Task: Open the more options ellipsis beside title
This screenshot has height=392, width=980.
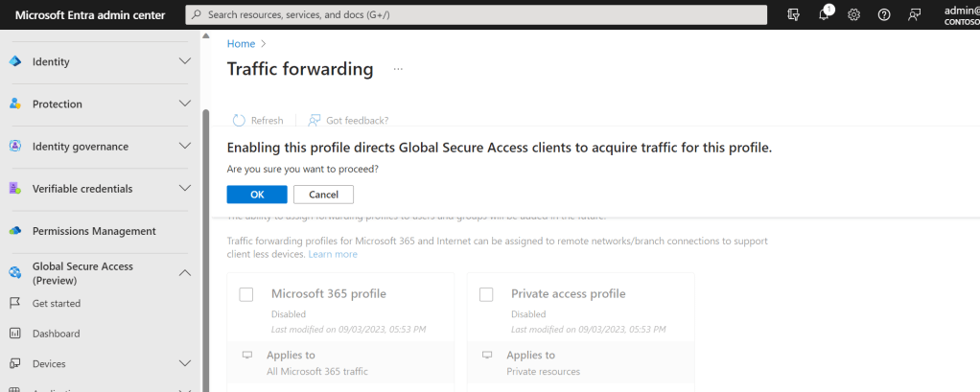Action: 398,69
